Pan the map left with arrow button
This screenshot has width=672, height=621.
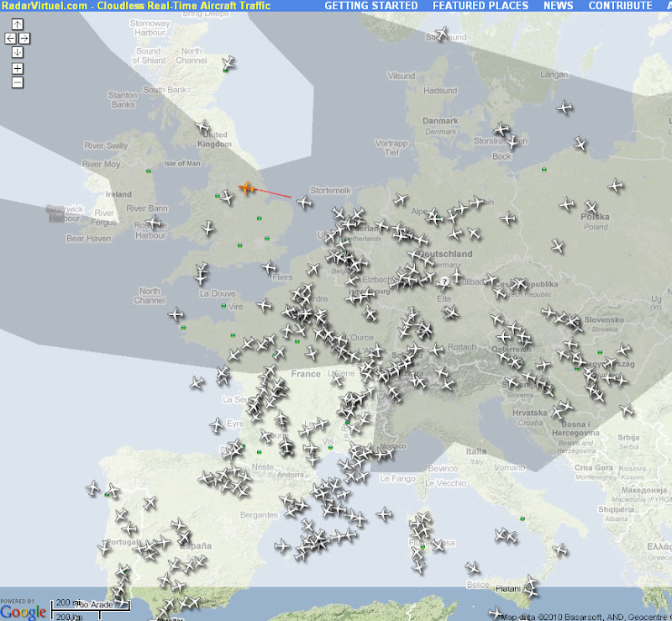pos(10,39)
